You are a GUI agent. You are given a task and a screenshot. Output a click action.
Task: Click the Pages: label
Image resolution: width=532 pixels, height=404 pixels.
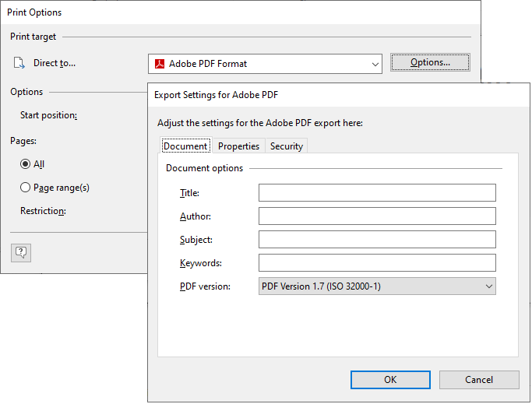click(23, 141)
